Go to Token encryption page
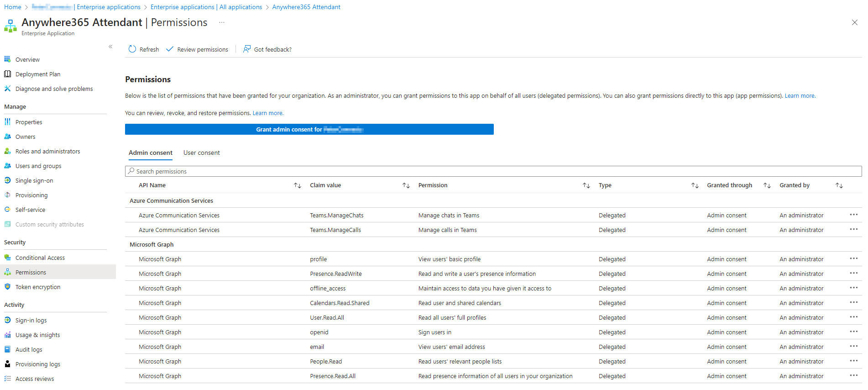868x390 pixels. click(38, 287)
